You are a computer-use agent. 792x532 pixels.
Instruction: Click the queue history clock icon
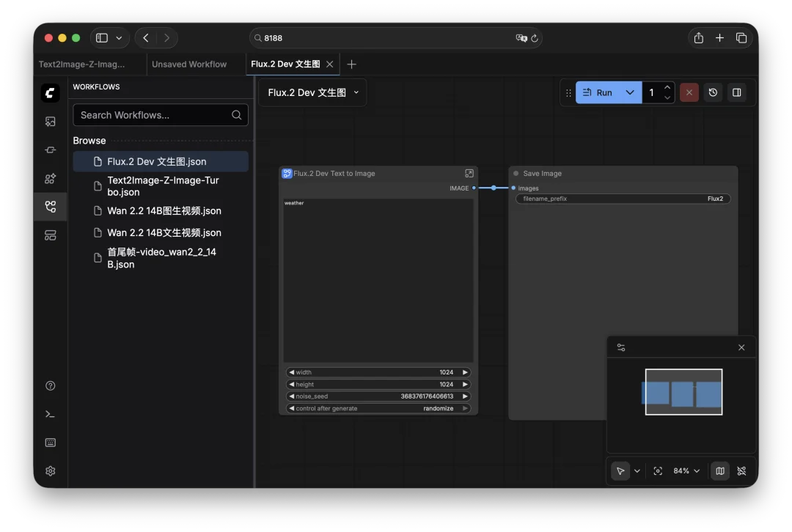pyautogui.click(x=713, y=92)
